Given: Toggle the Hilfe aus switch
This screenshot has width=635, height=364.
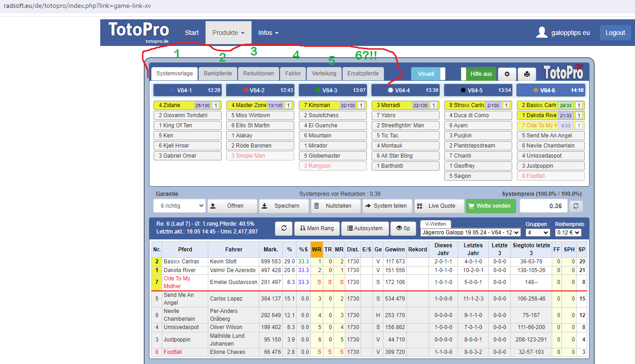Looking at the screenshot, I should 479,74.
